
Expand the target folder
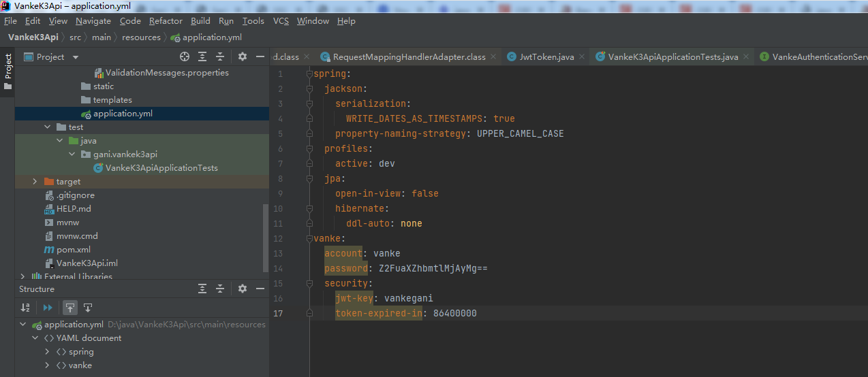[x=35, y=182]
